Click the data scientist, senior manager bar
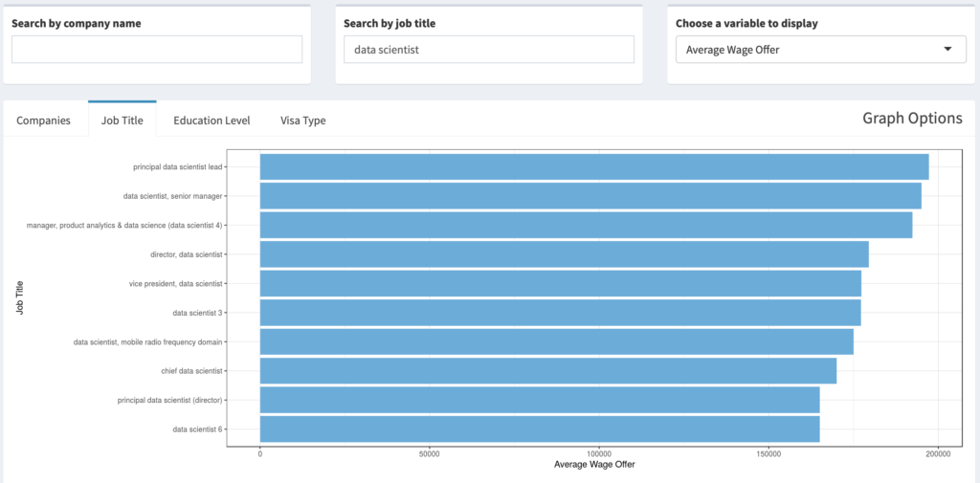 pos(590,195)
